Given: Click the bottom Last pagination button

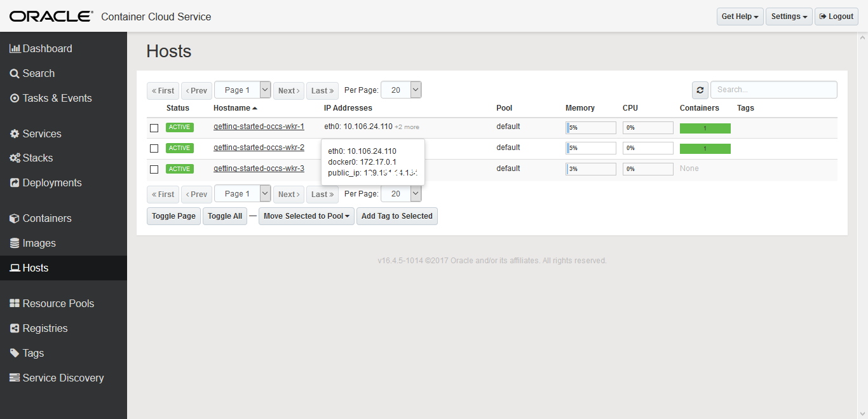Looking at the screenshot, I should click(322, 195).
